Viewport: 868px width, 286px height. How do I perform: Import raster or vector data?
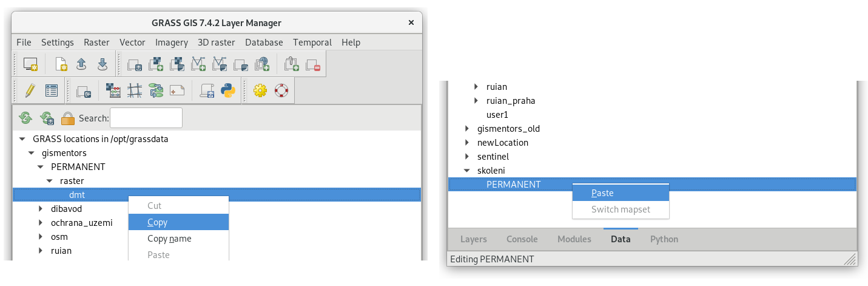84,90
